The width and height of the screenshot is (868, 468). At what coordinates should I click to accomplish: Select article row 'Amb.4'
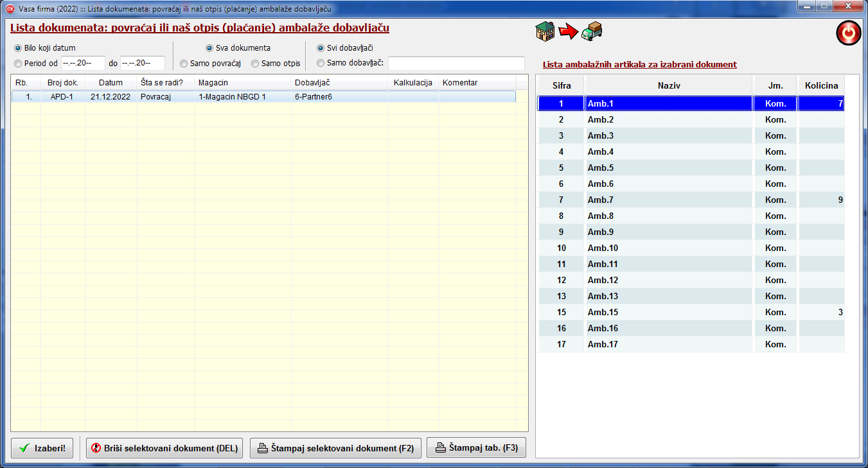tap(691, 152)
